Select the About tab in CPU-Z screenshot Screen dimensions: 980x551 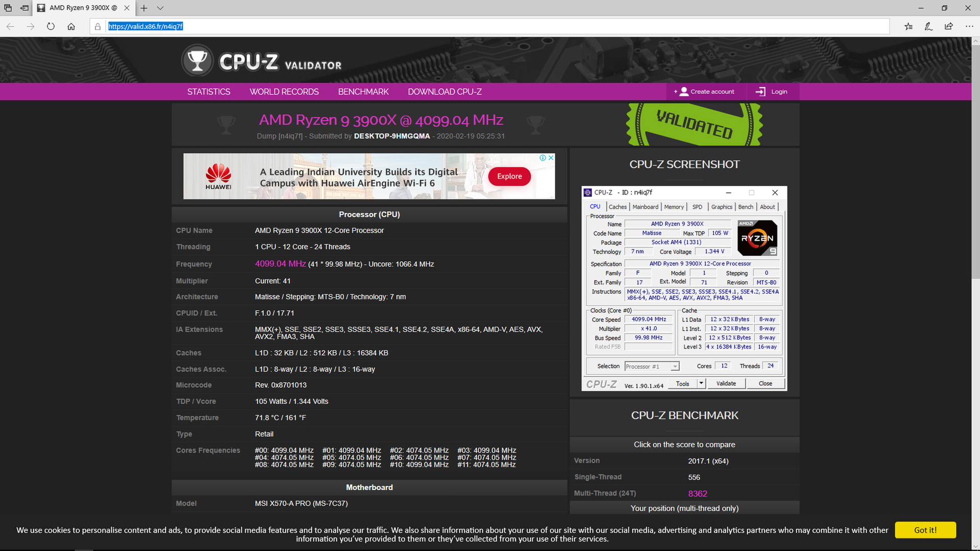(767, 207)
